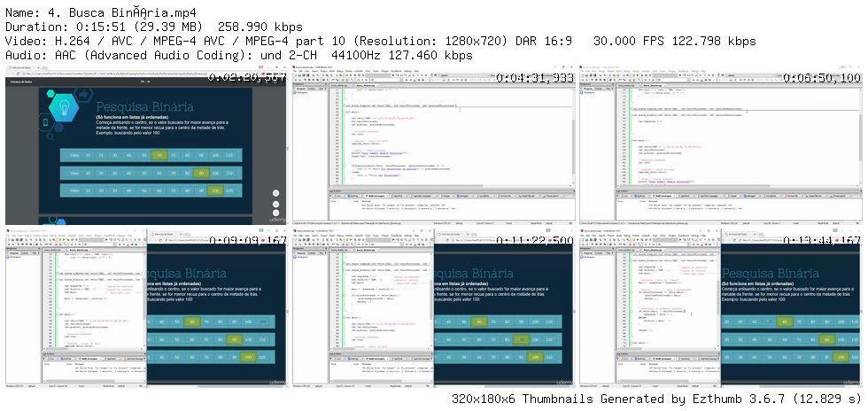
Task: Click the phone hexagon icon in the 0:02:20 slide
Action: tap(45, 122)
